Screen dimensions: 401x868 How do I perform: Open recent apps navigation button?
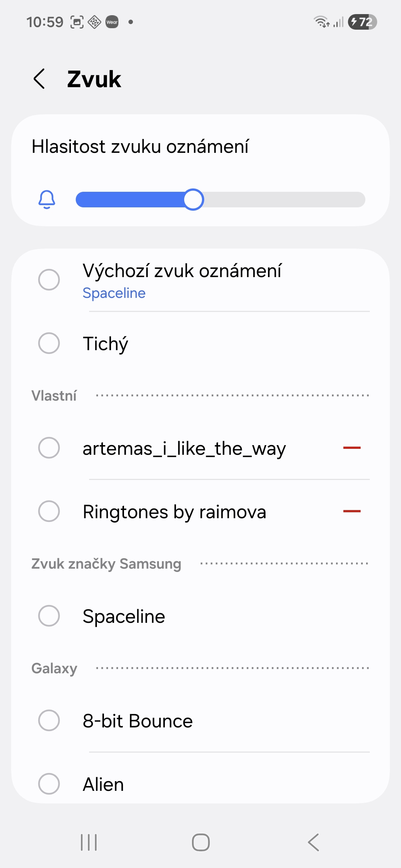pos(89,842)
